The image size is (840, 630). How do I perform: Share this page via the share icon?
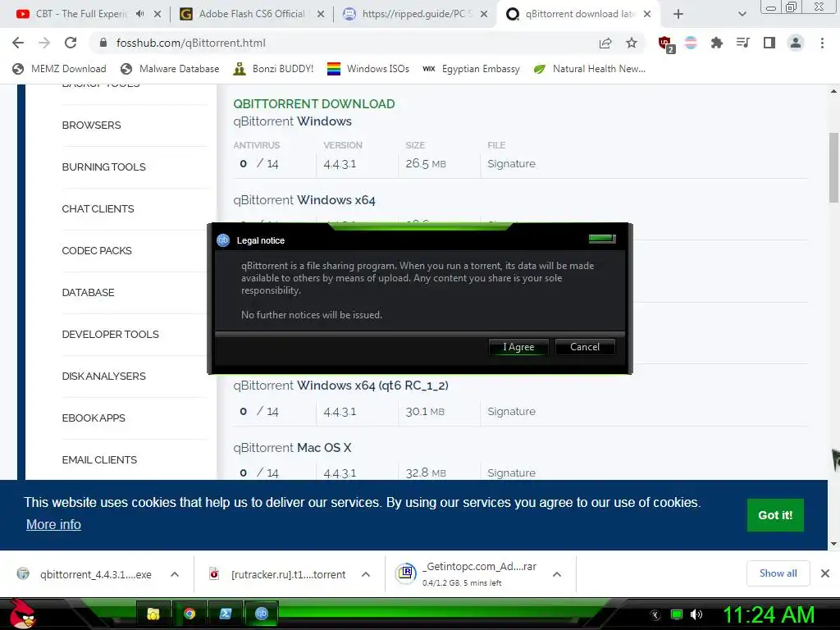(x=605, y=43)
